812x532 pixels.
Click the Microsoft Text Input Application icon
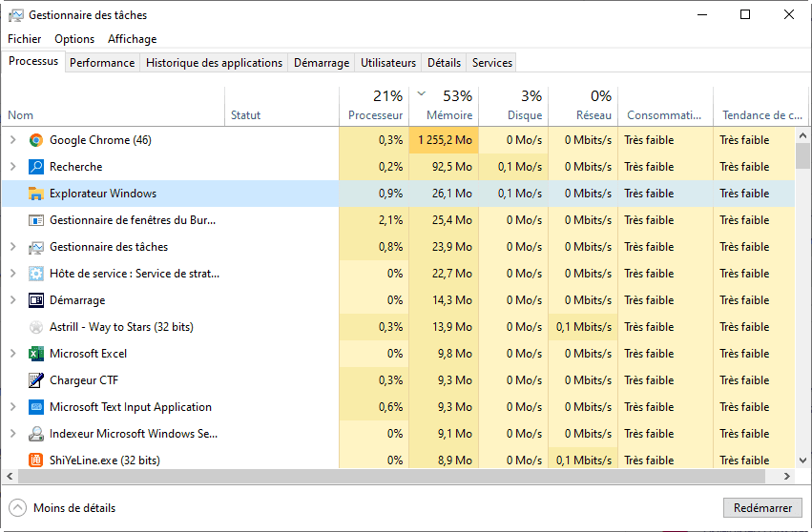36,407
